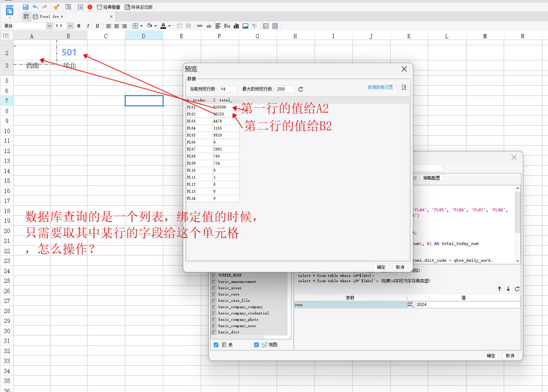The image size is (548, 392).
Task: Click the paint bucket background fill icon
Action: pos(150,26)
